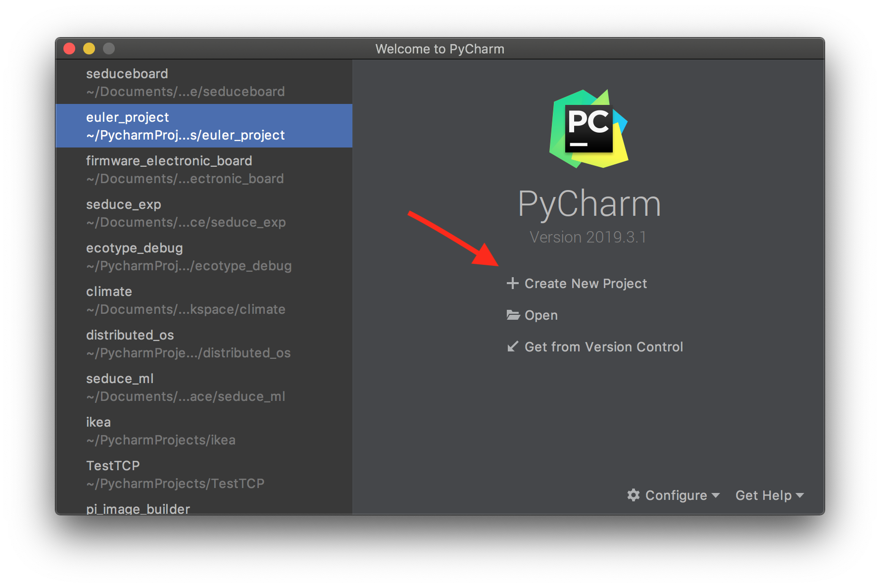880x588 pixels.
Task: Open the firmware_electronic_board project
Action: (x=204, y=169)
